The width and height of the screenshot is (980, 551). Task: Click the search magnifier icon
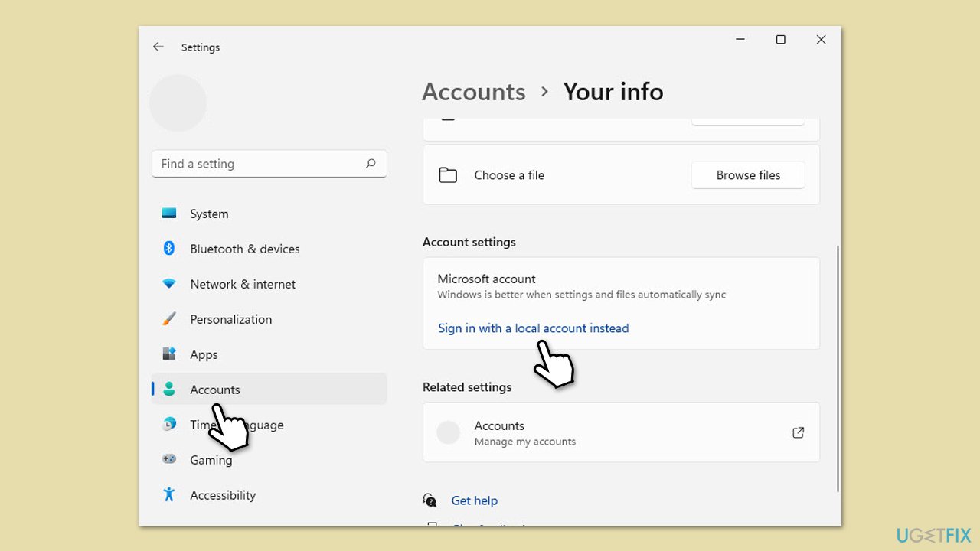point(371,164)
